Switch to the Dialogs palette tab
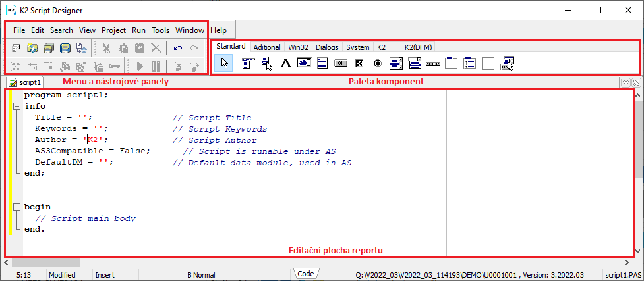Image resolution: width=644 pixels, height=281 pixels. point(328,47)
